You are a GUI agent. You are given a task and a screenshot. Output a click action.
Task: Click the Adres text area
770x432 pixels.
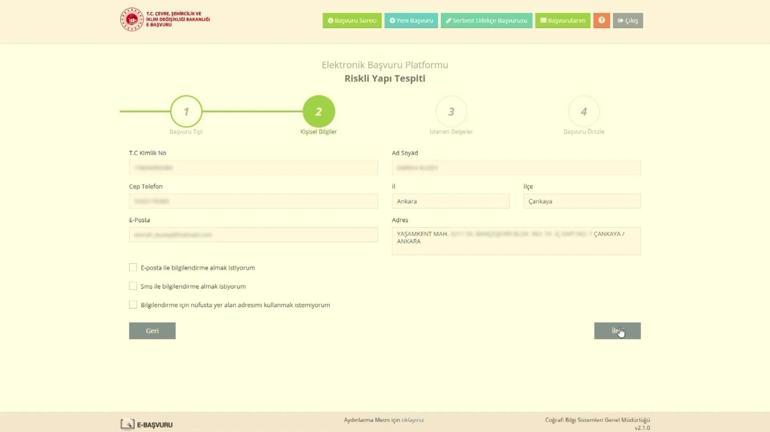(516, 241)
